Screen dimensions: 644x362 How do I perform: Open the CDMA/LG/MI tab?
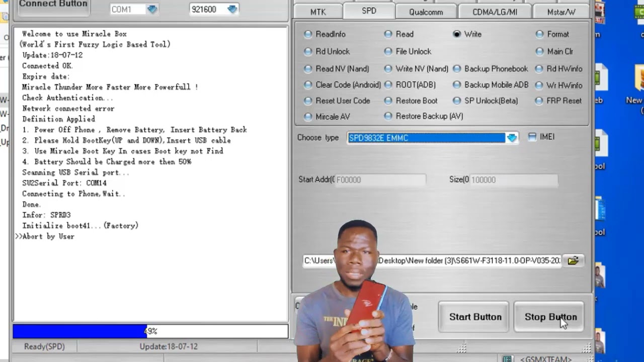495,12
